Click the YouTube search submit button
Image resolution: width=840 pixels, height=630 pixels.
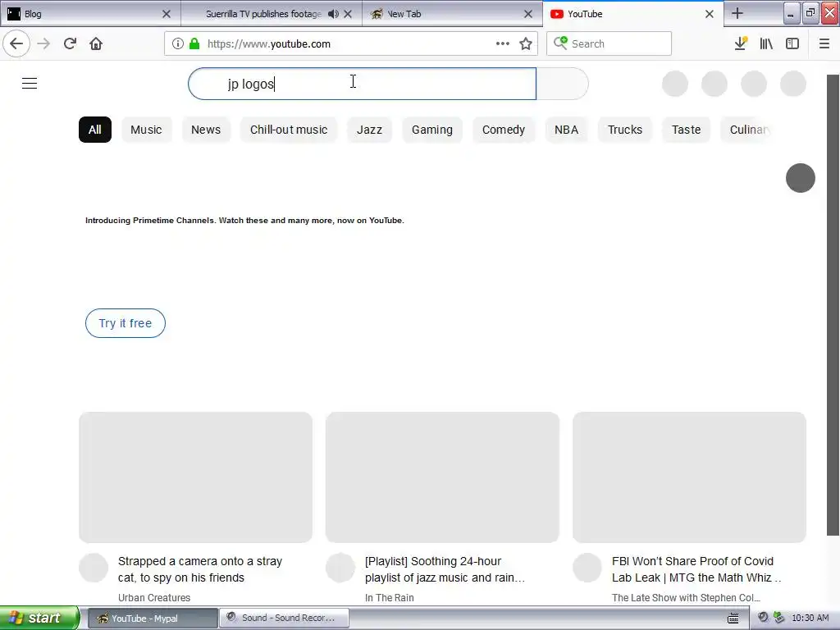(563, 84)
